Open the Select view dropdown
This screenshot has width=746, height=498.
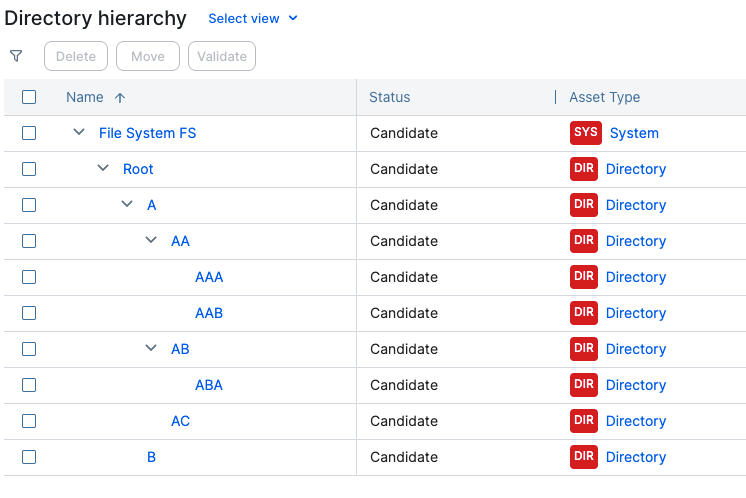[253, 19]
